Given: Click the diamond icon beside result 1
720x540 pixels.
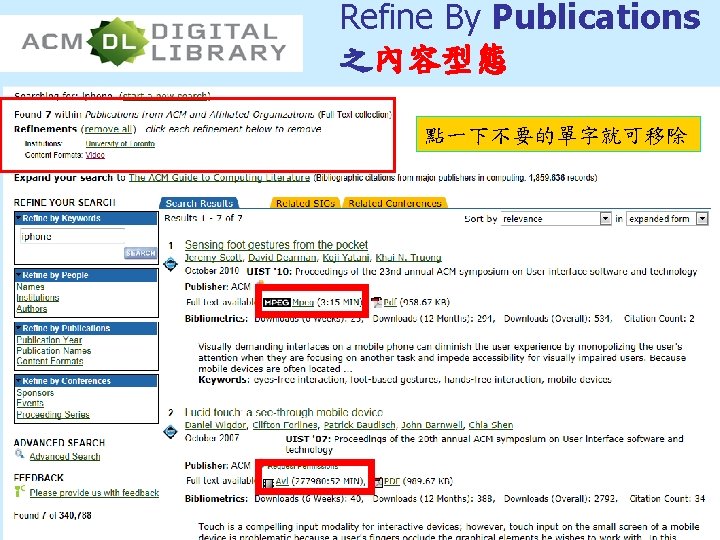Looking at the screenshot, I should tap(171, 264).
